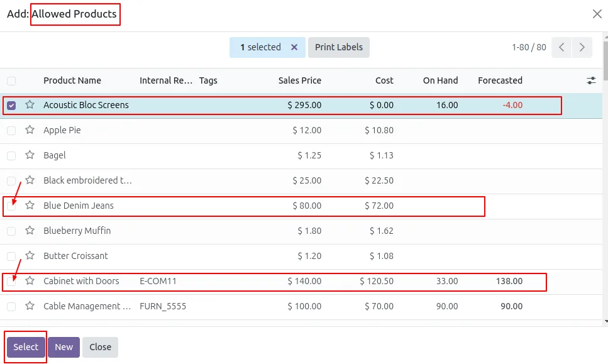The image size is (608, 364).
Task: Click $ 80.00 sales price cell
Action: point(307,206)
